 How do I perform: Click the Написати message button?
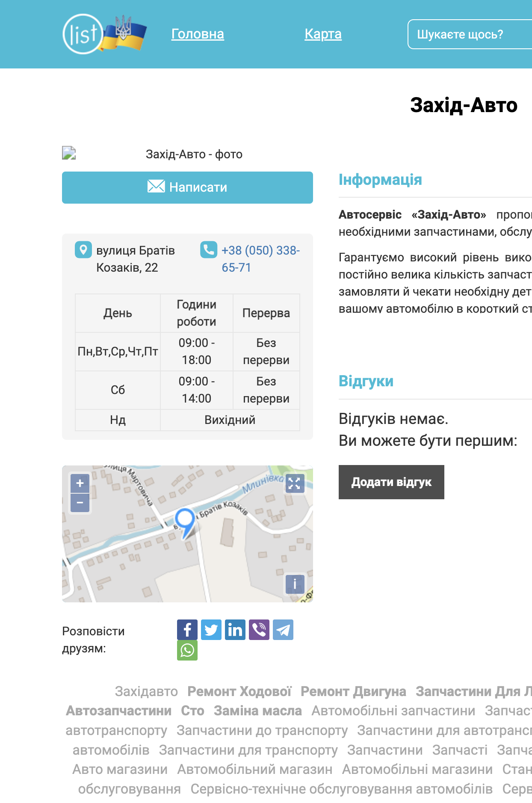coord(187,187)
